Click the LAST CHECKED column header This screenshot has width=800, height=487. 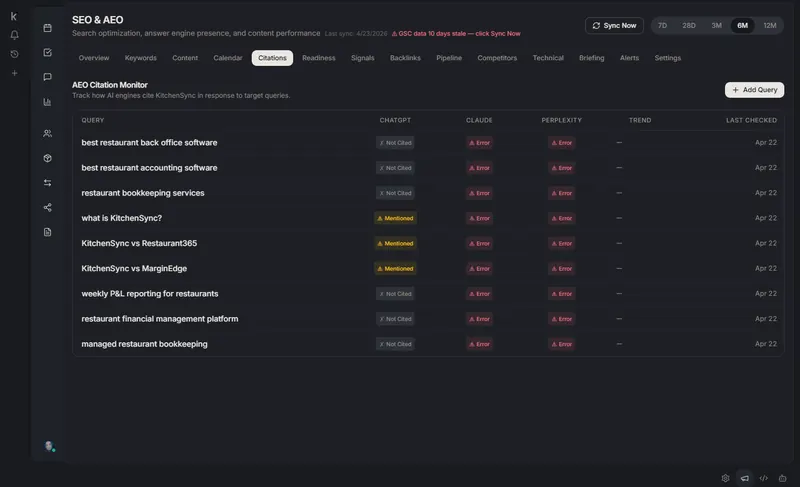751,120
